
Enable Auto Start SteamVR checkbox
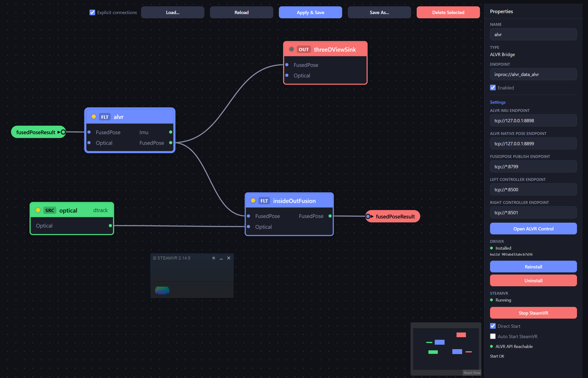pos(493,336)
